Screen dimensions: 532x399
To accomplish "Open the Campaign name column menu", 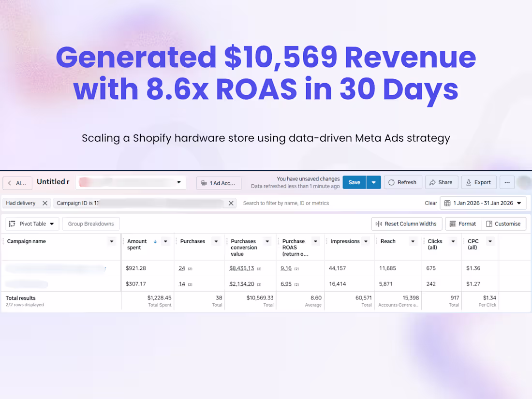I will pos(112,241).
